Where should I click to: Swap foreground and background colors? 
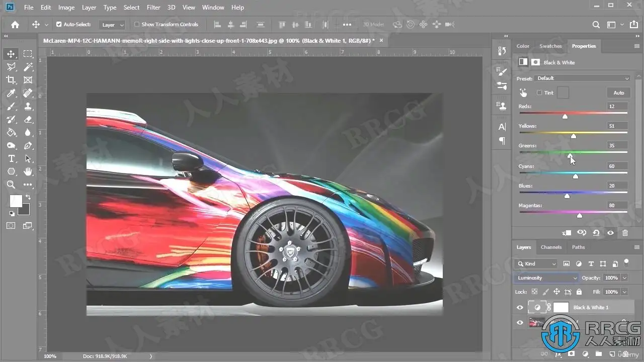28,197
